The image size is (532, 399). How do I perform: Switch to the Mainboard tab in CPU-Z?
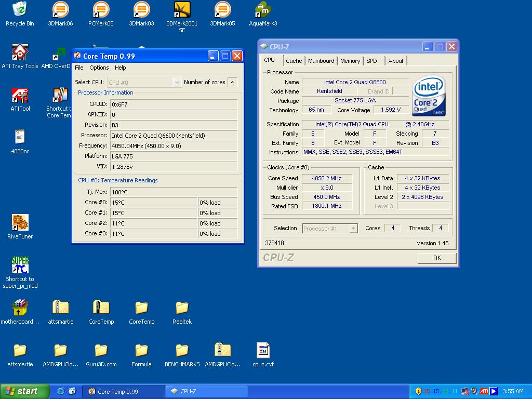[x=321, y=61]
